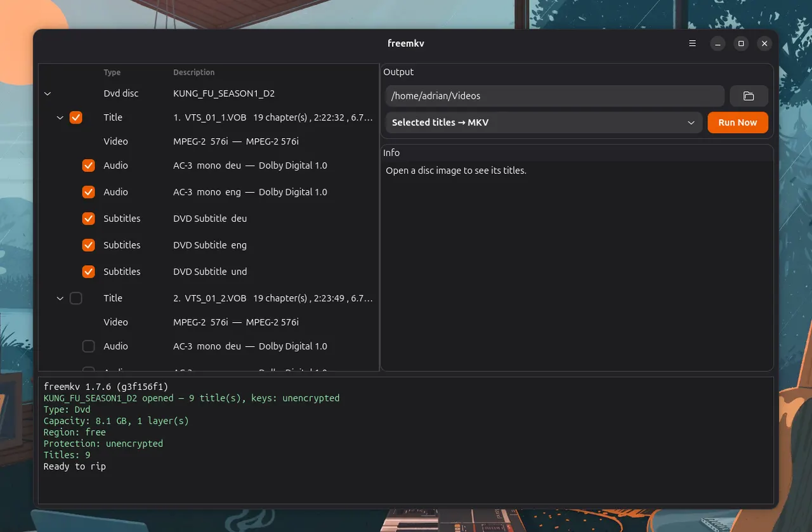
Task: Click log line 'freemkv 1.7.6 (g3f156f1)'
Action: pyautogui.click(x=106, y=387)
